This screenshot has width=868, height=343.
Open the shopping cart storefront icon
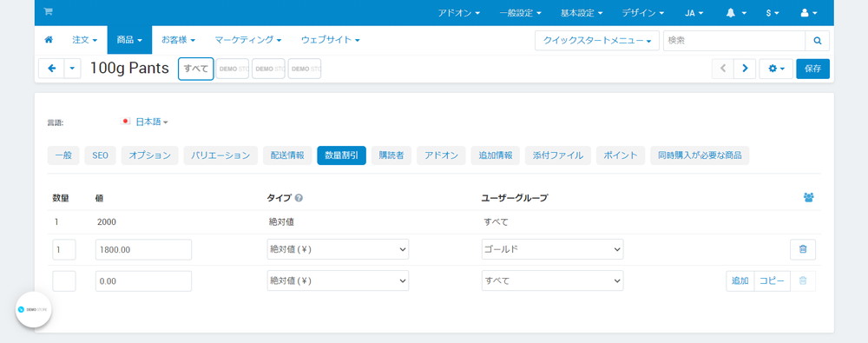click(48, 12)
